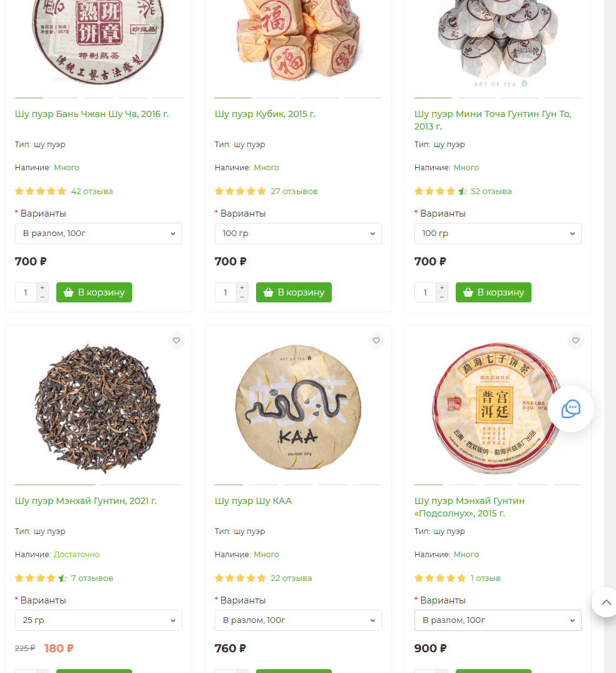The height and width of the screenshot is (673, 616).
Task: Increase quantity for Мини Точа Гунтин
Action: [442, 288]
